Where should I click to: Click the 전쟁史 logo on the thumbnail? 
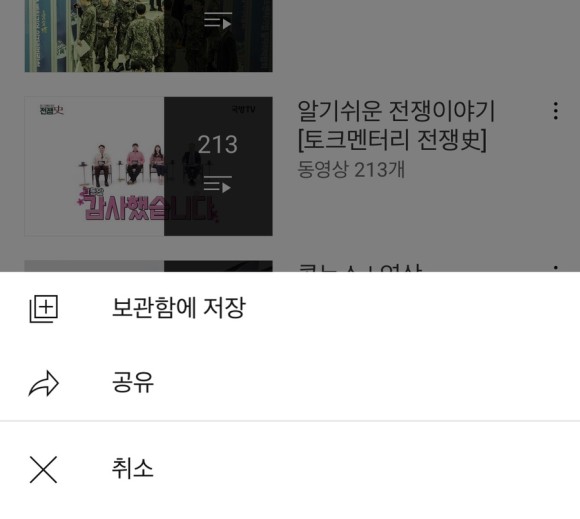tap(52, 110)
